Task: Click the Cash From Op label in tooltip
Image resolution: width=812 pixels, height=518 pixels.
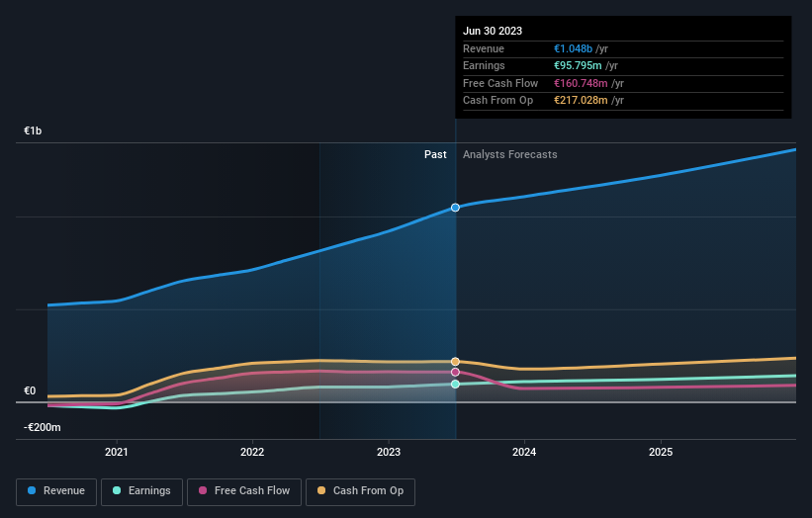Action: pos(497,101)
